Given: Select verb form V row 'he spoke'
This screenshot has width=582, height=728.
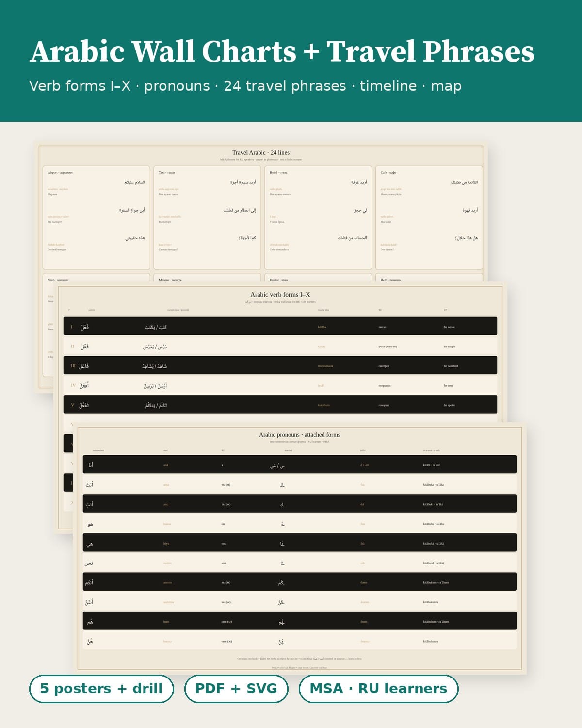Looking at the screenshot, I should point(280,404).
